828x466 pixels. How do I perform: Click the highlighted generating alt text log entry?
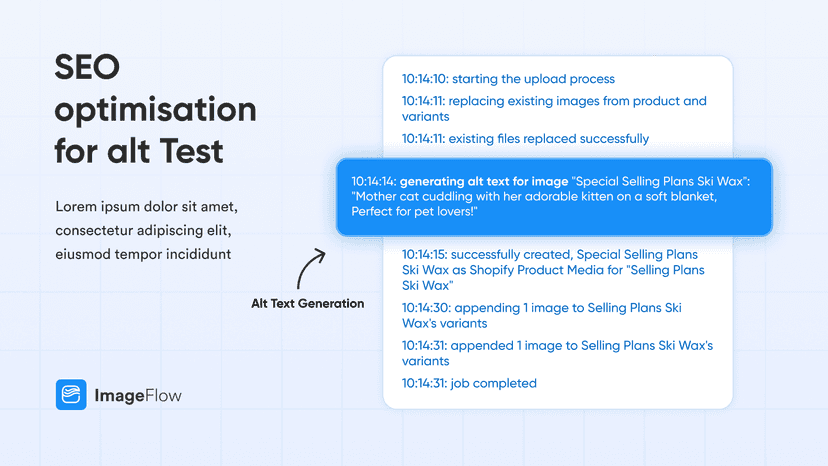pyautogui.click(x=554, y=197)
